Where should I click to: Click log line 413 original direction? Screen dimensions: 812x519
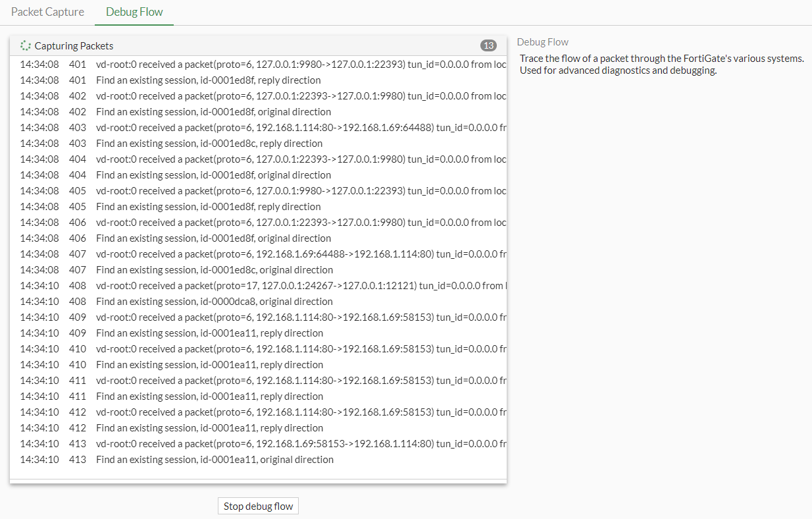point(215,459)
